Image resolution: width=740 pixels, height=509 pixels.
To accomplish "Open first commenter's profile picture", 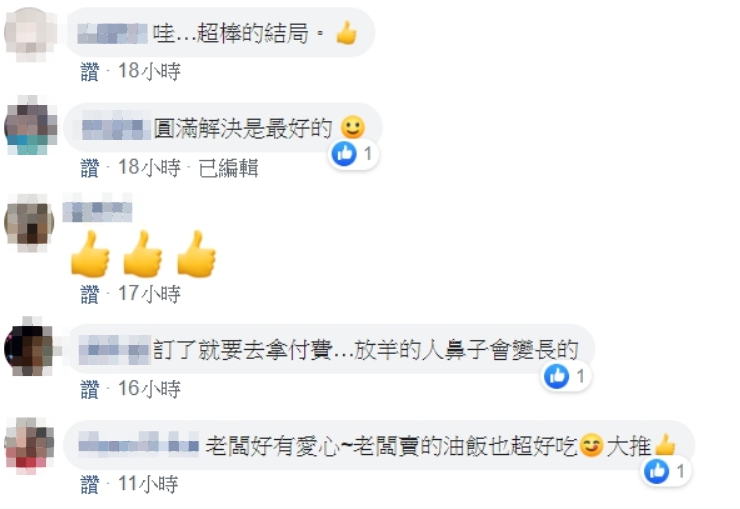I will [29, 33].
